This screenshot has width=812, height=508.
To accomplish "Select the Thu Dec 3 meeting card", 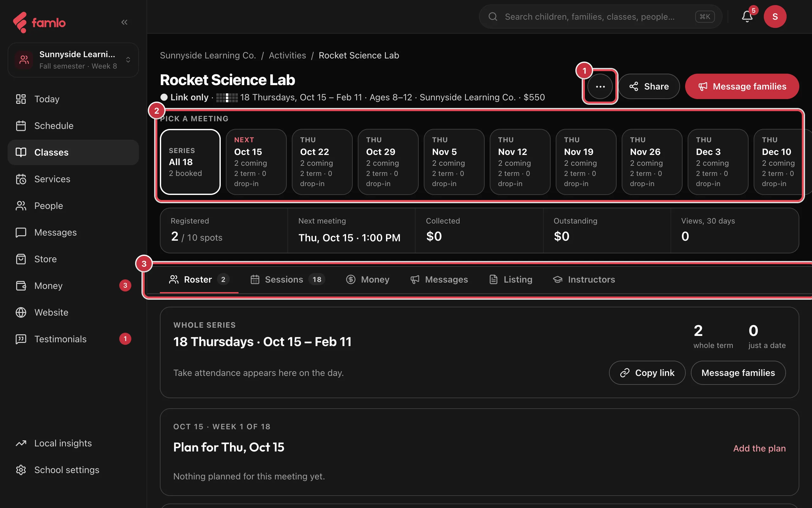I will (718, 162).
